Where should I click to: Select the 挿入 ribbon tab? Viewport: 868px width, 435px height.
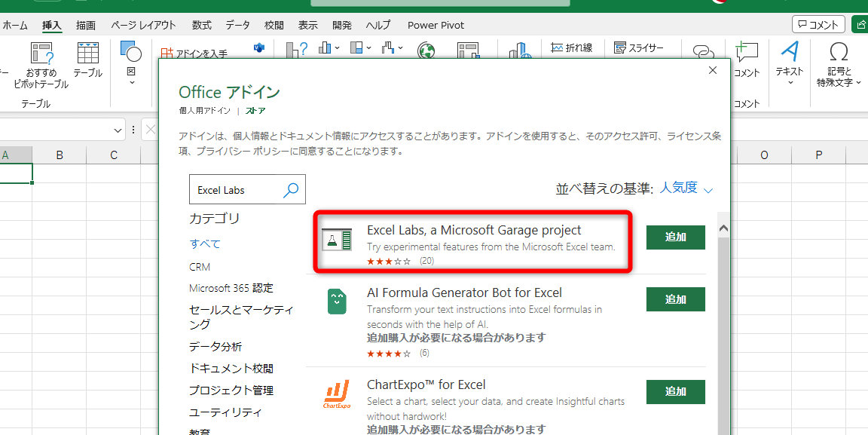[x=52, y=25]
